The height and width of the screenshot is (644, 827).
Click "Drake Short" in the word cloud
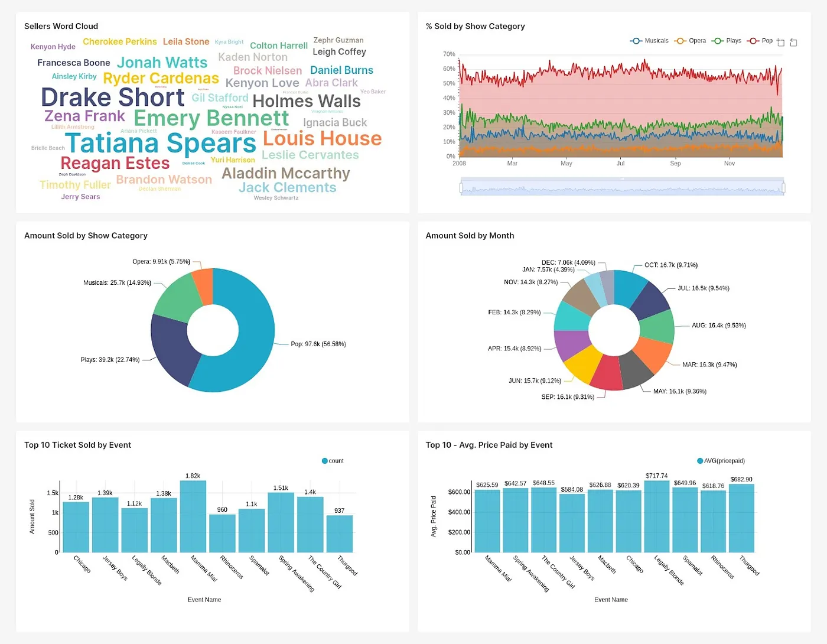pos(113,97)
